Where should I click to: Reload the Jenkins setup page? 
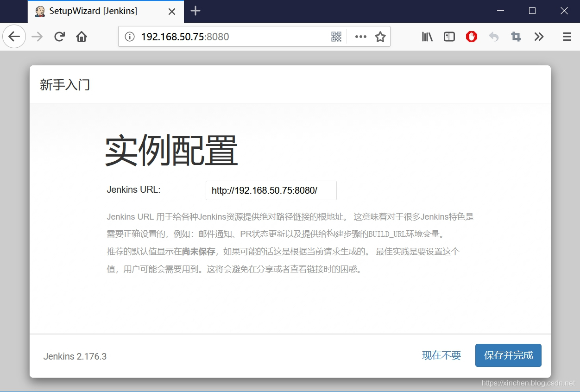pos(59,36)
